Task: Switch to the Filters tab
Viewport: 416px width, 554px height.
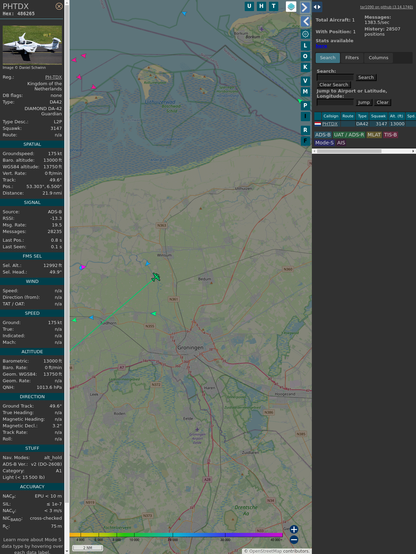Action: pos(352,58)
